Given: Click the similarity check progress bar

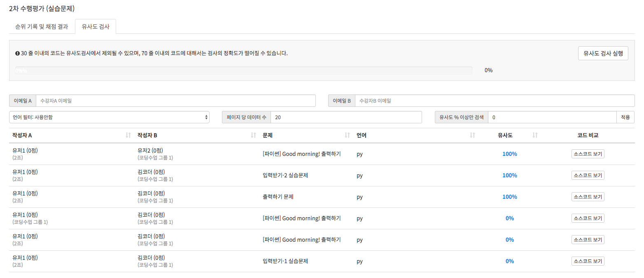Looking at the screenshot, I should [243, 71].
